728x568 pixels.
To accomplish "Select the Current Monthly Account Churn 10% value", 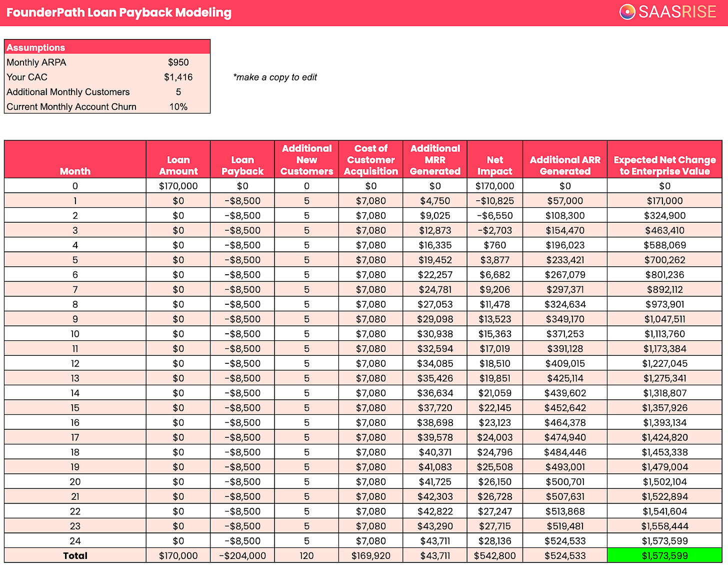I will coord(178,107).
